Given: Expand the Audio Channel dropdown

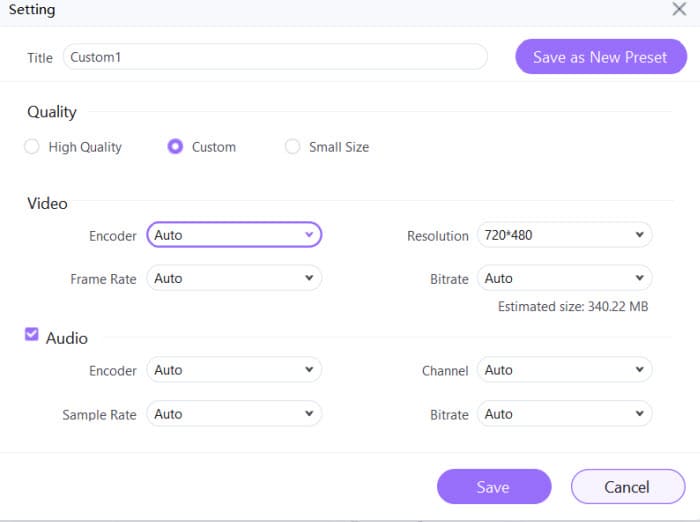Looking at the screenshot, I should 564,370.
